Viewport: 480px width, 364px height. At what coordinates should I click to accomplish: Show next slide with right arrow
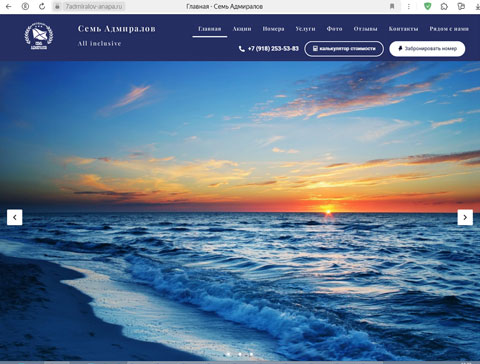(465, 217)
